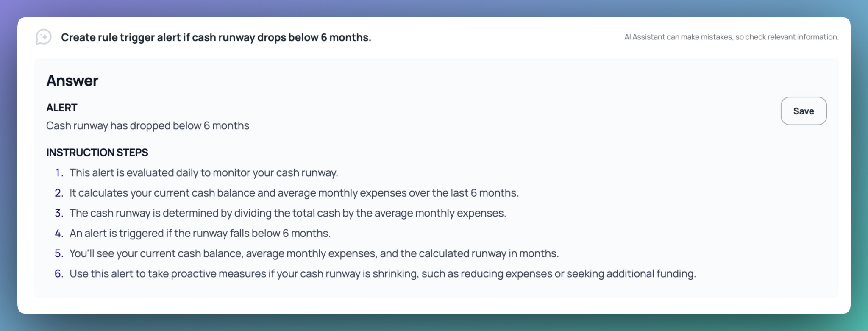Click the Answer heading

pos(72,81)
